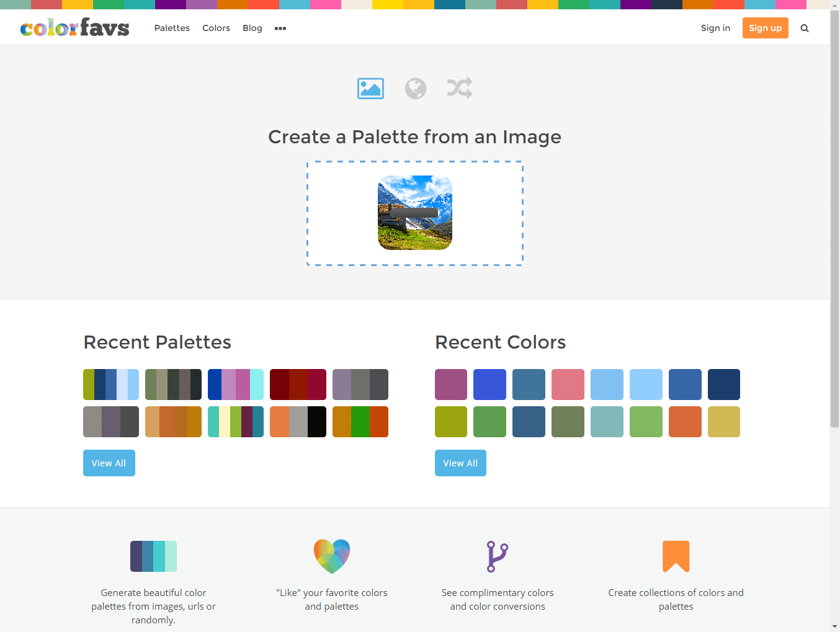Open the Palettes menu item
This screenshot has width=840, height=632.
(x=172, y=28)
